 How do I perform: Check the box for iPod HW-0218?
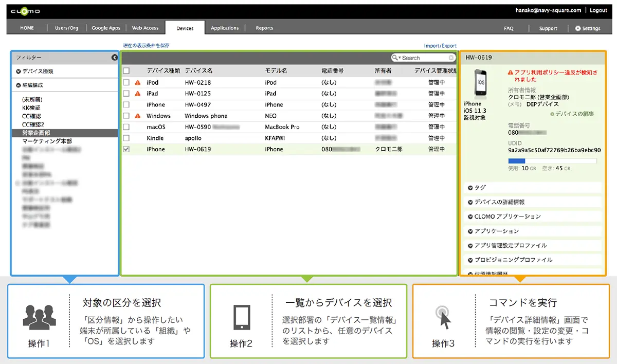[x=126, y=83]
